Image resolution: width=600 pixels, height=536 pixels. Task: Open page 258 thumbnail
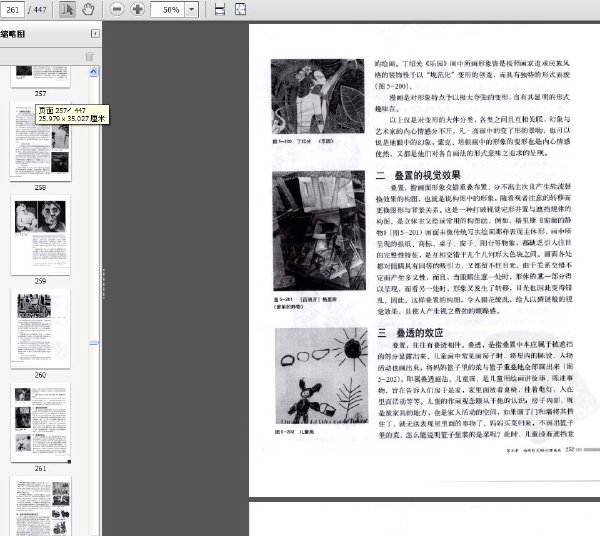40,141
